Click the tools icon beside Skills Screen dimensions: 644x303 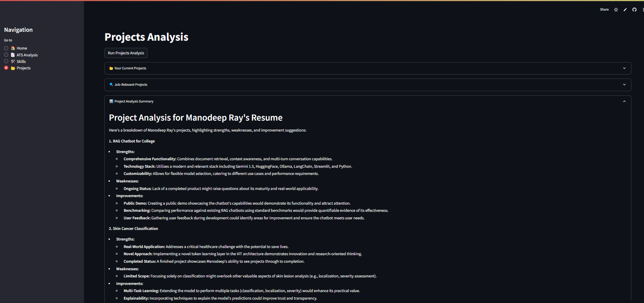coord(13,61)
